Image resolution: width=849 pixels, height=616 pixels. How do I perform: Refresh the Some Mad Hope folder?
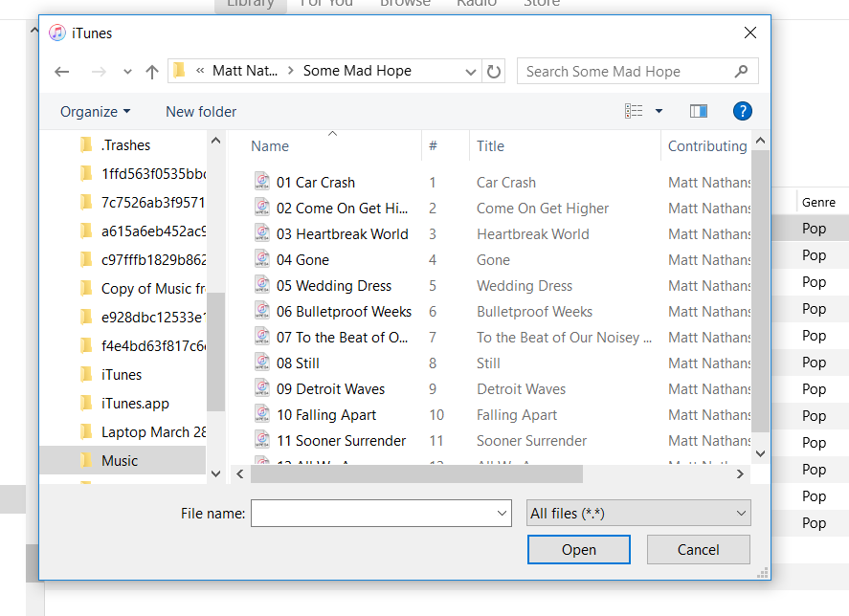(493, 71)
